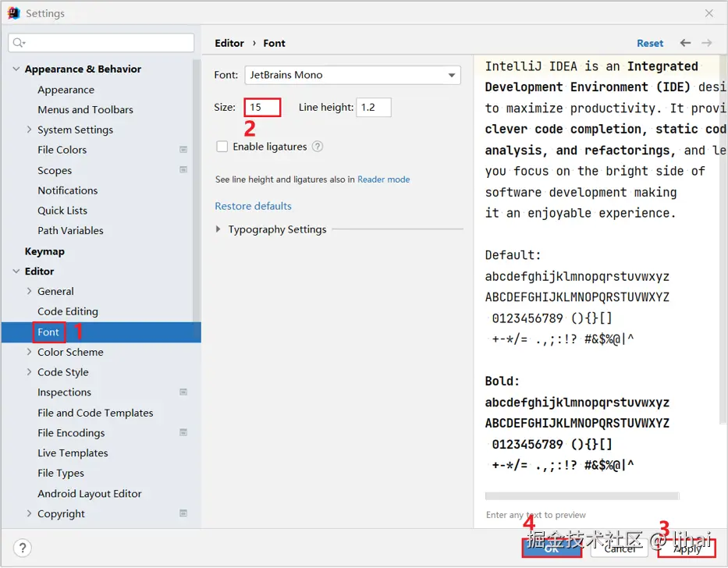Open the Code Editing settings page

point(68,311)
